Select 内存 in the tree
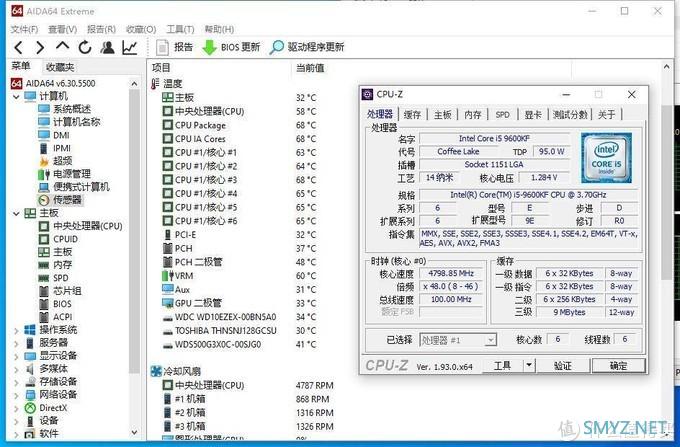Image resolution: width=680 pixels, height=447 pixels. pos(55,265)
